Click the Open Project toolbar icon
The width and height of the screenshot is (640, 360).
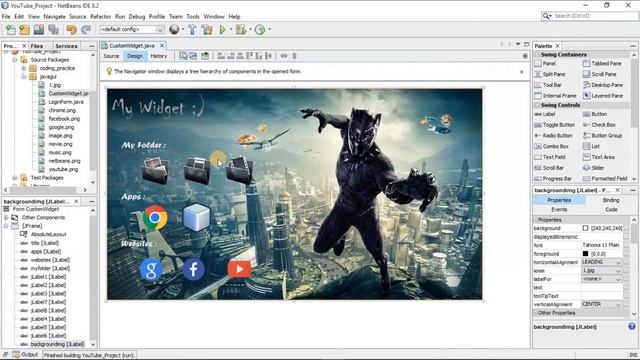pos(39,29)
